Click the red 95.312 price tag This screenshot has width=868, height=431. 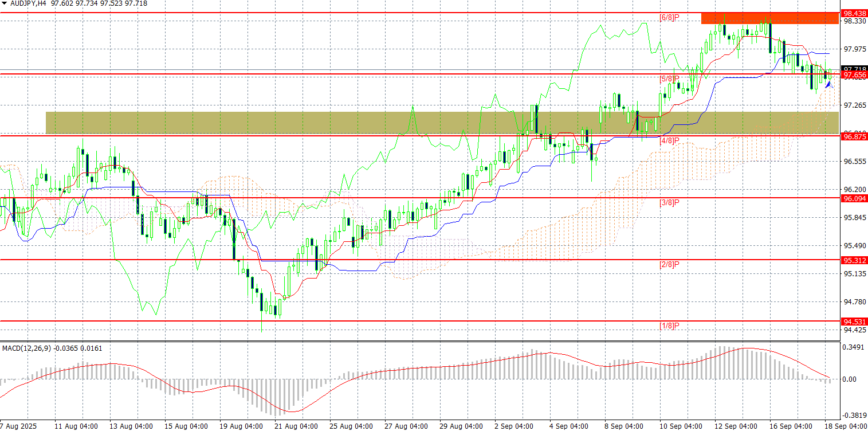coord(854,260)
